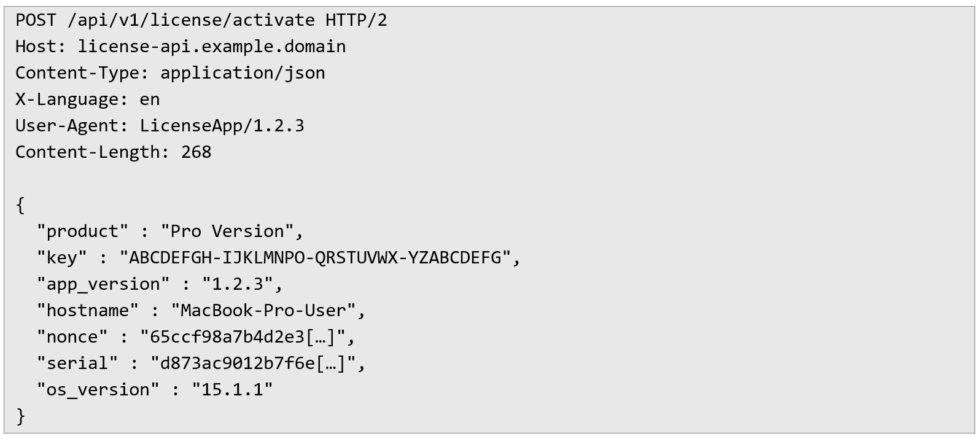
Task: Click the "product" JSON key
Action: coord(83,231)
